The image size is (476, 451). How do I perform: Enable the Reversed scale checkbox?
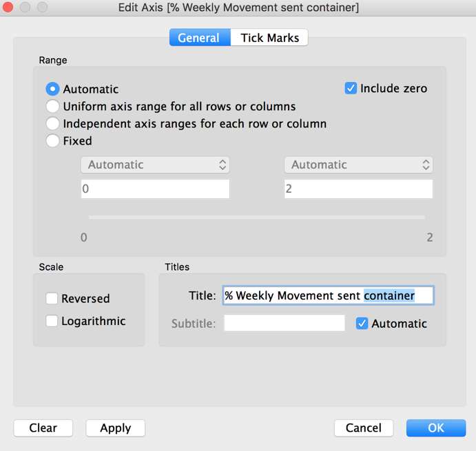click(x=52, y=298)
